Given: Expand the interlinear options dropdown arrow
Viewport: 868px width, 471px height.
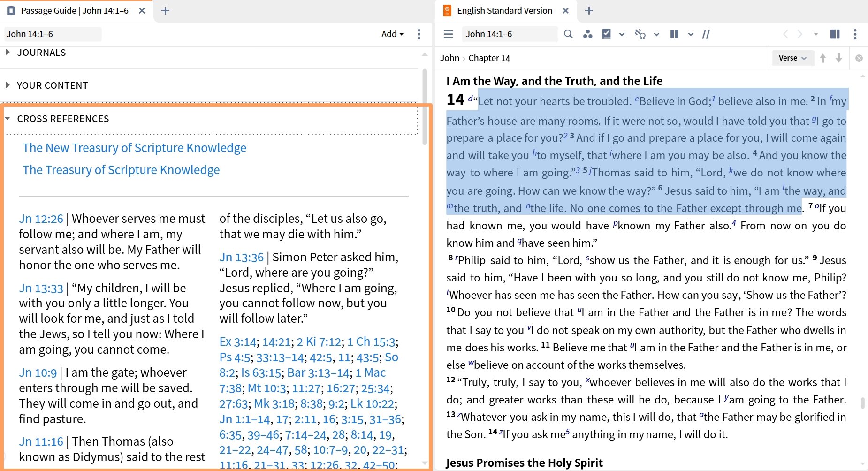Looking at the screenshot, I should click(x=656, y=34).
